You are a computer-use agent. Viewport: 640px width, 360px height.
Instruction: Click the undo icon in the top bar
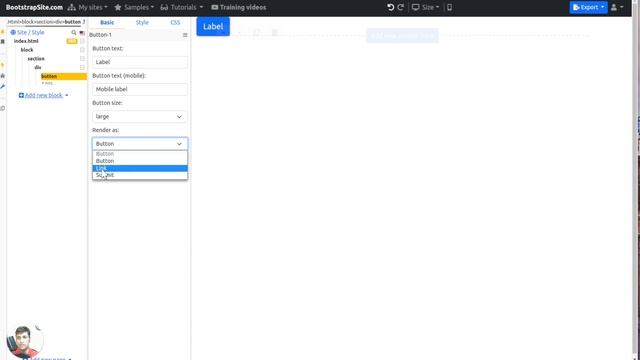pos(391,7)
